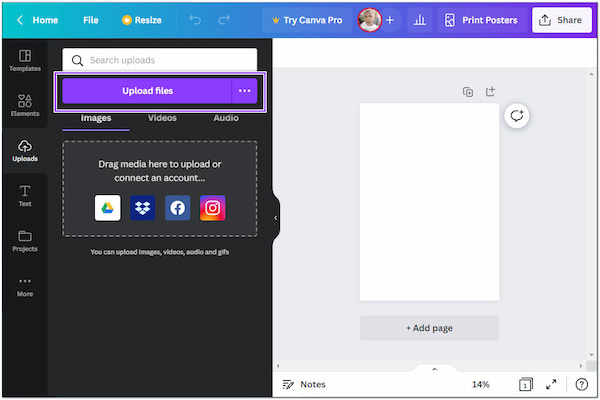Select the Uploads sidebar tab
The height and width of the screenshot is (400, 600).
pos(25,151)
